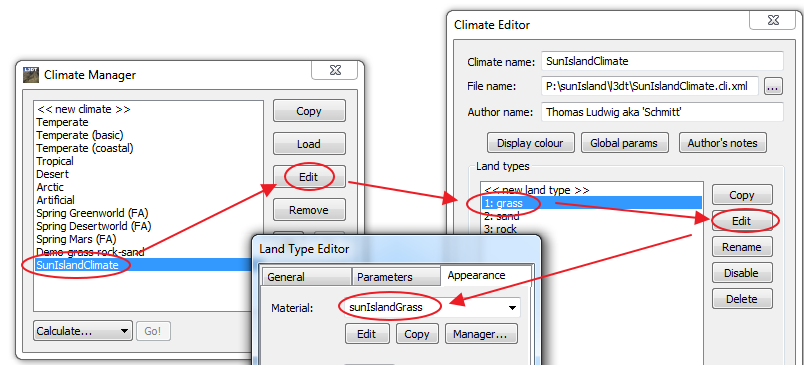Click Edit button in Climate Manager
The height and width of the screenshot is (365, 804).
pos(309,177)
